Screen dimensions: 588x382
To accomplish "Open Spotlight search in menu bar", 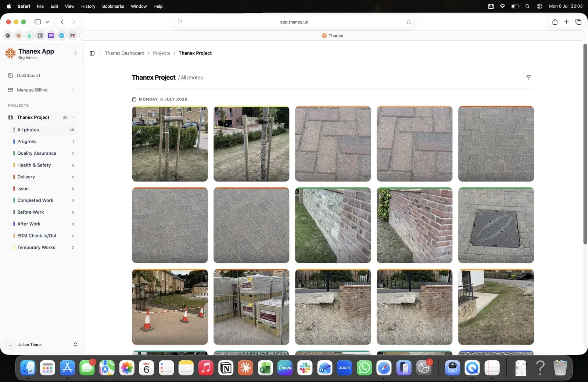I will pyautogui.click(x=527, y=6).
